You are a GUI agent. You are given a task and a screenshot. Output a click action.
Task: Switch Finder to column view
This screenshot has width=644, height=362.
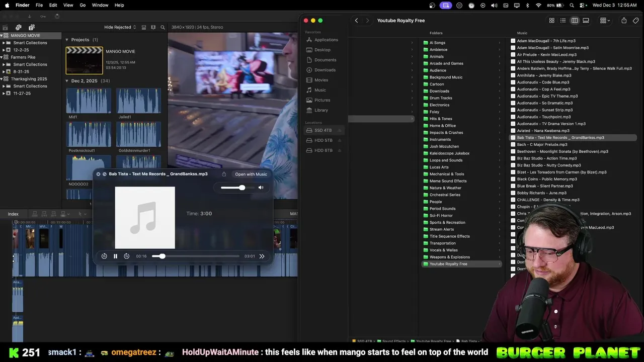pos(575,21)
